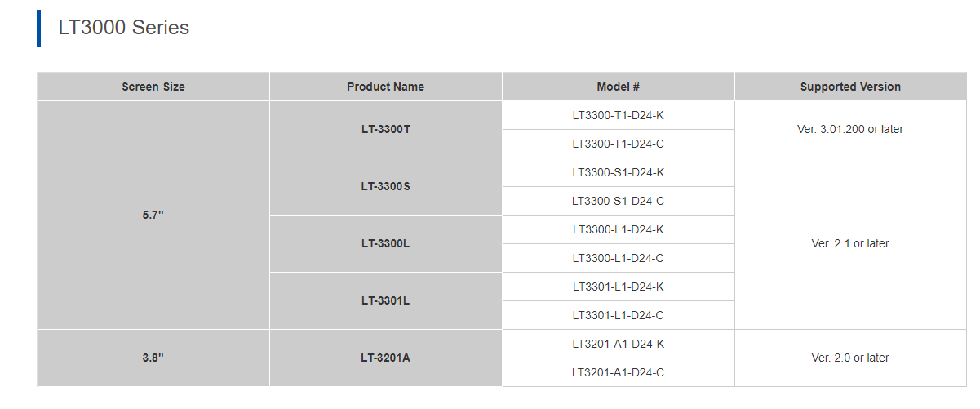
Task: Select the LT-3300L product name cell
Action: click(x=386, y=244)
